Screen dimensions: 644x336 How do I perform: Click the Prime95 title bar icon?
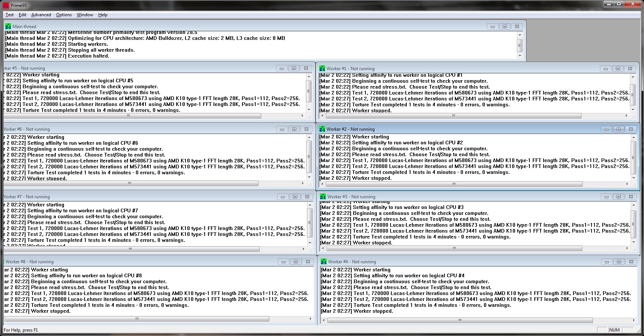[6, 5]
